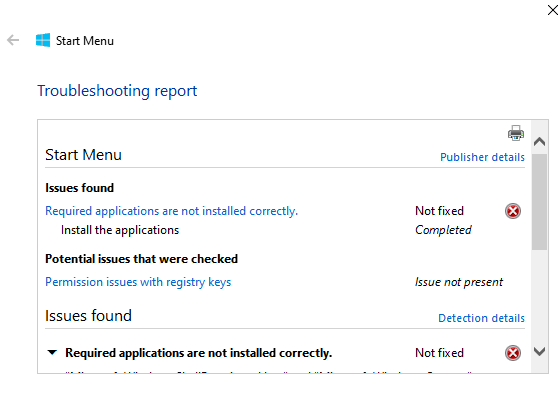Select the Troubleshooting report heading
This screenshot has width=559, height=393.
coord(117,91)
